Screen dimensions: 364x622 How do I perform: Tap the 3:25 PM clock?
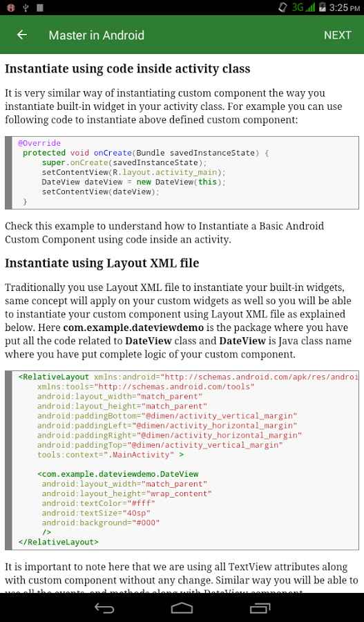pos(345,8)
